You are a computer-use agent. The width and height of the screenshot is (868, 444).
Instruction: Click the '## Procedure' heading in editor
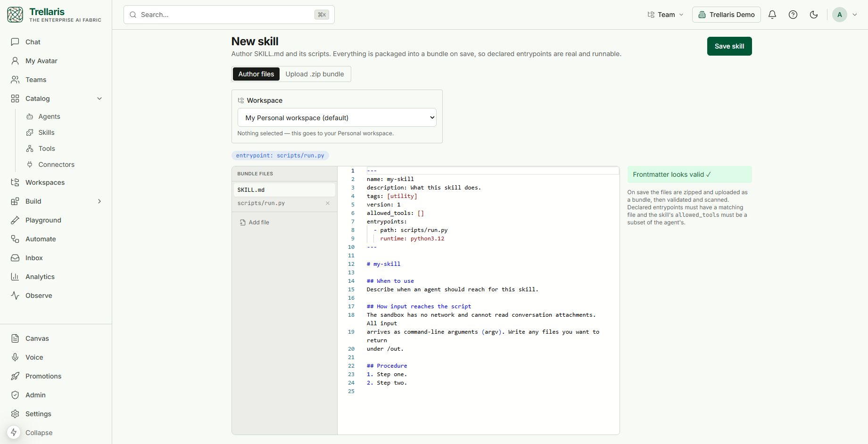pyautogui.click(x=387, y=366)
